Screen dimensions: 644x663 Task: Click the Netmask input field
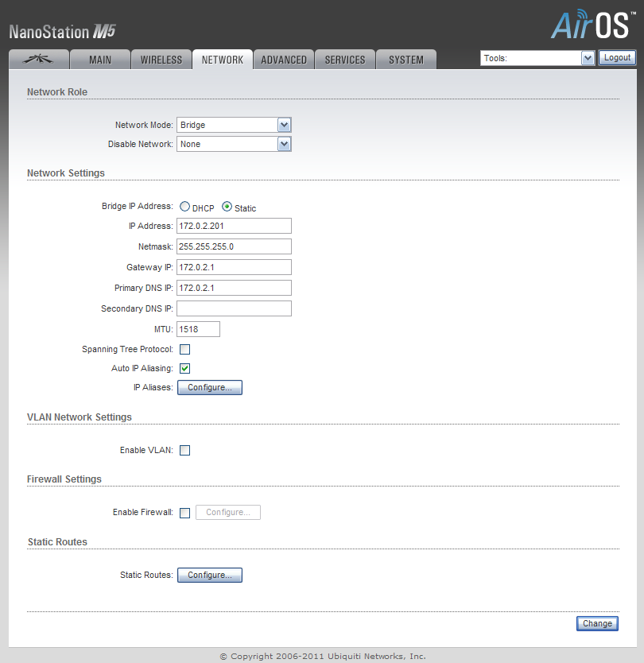(x=234, y=246)
